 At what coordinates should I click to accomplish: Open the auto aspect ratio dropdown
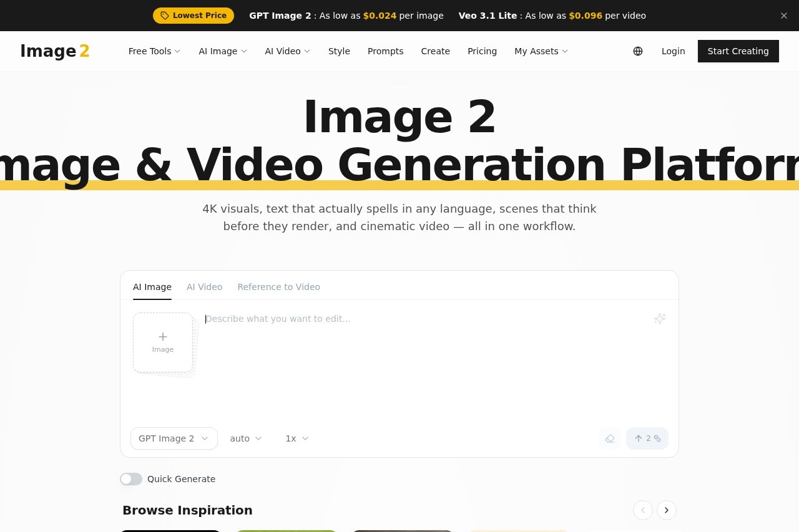click(x=246, y=438)
